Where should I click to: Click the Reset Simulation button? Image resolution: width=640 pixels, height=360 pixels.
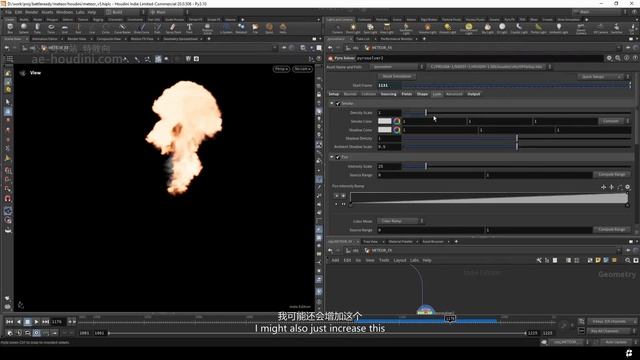pyautogui.click(x=397, y=77)
